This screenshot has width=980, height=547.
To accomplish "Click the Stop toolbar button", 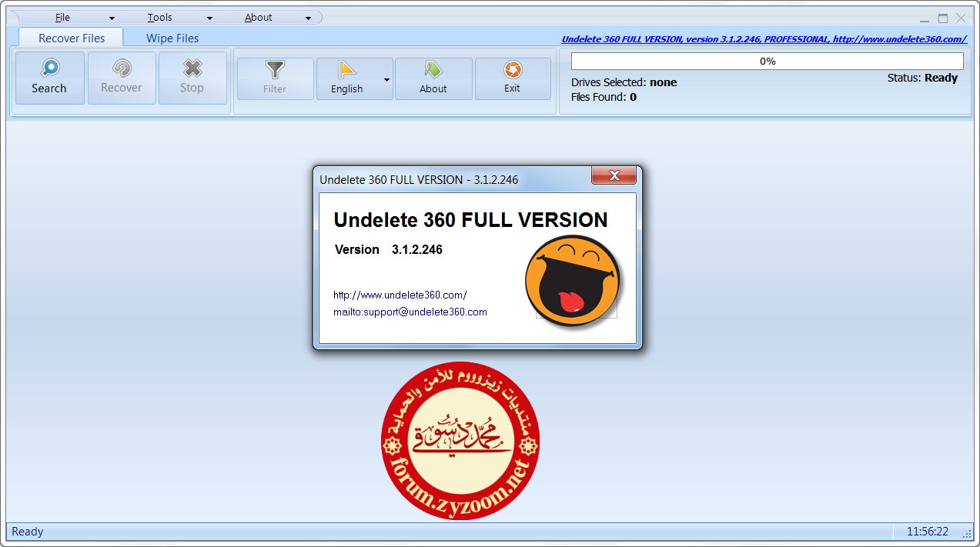I will pos(192,78).
